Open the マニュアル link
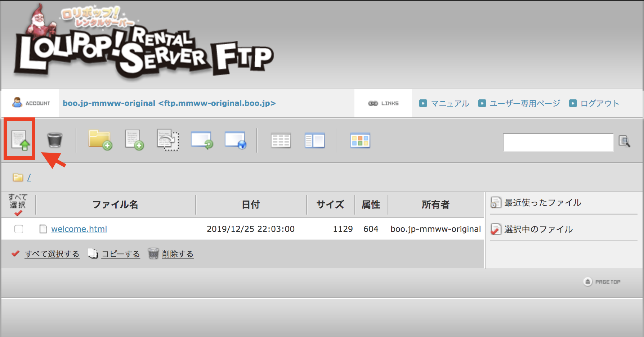Image resolution: width=644 pixels, height=337 pixels. point(450,104)
